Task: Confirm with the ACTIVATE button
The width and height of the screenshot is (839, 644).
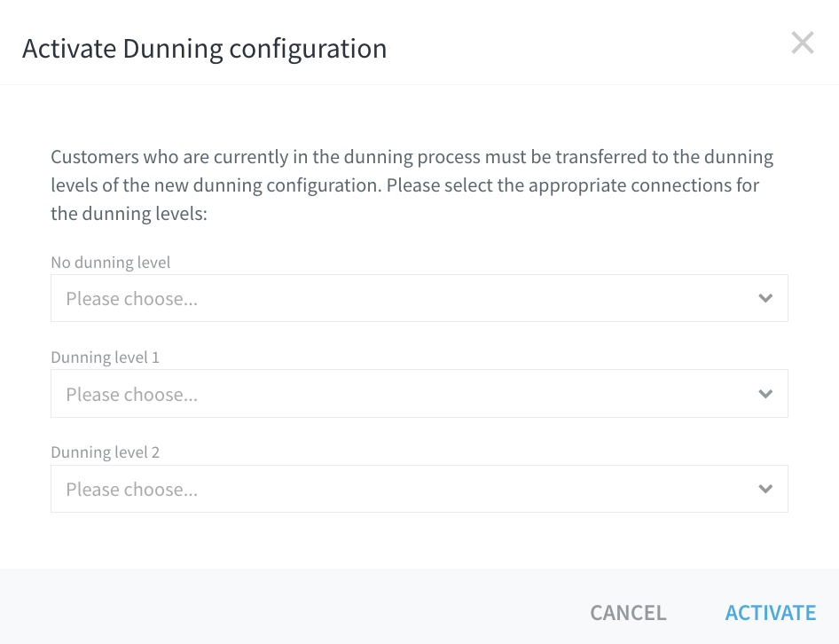Action: pos(771,612)
